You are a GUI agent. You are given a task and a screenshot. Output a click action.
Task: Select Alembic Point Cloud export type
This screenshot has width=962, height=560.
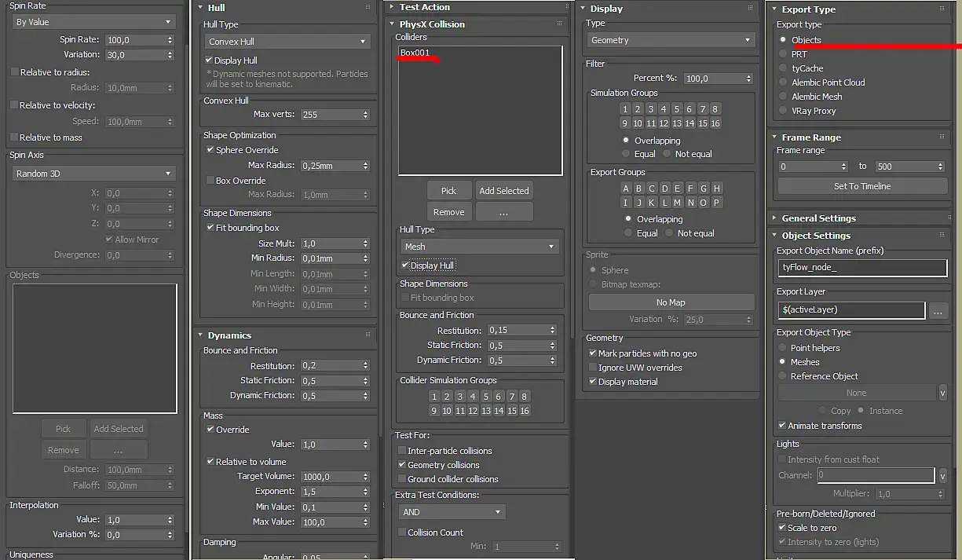tap(783, 82)
